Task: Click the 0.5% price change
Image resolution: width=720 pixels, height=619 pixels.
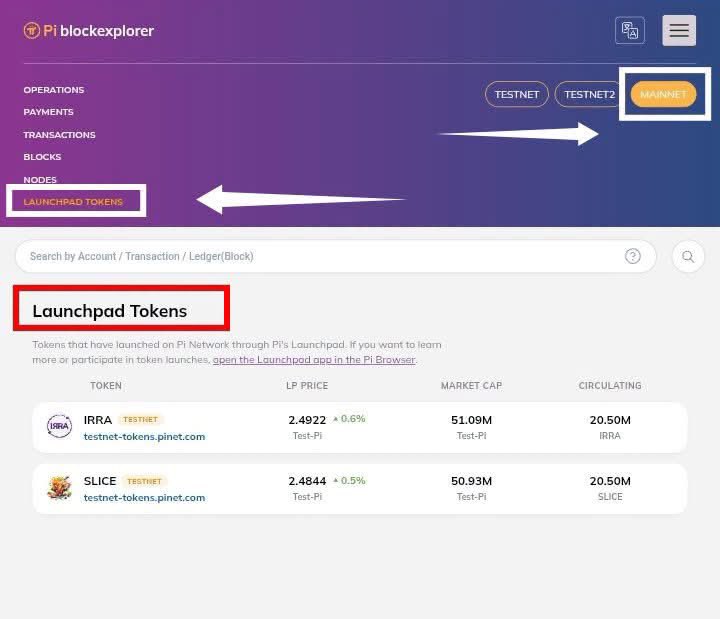Action: (x=349, y=481)
